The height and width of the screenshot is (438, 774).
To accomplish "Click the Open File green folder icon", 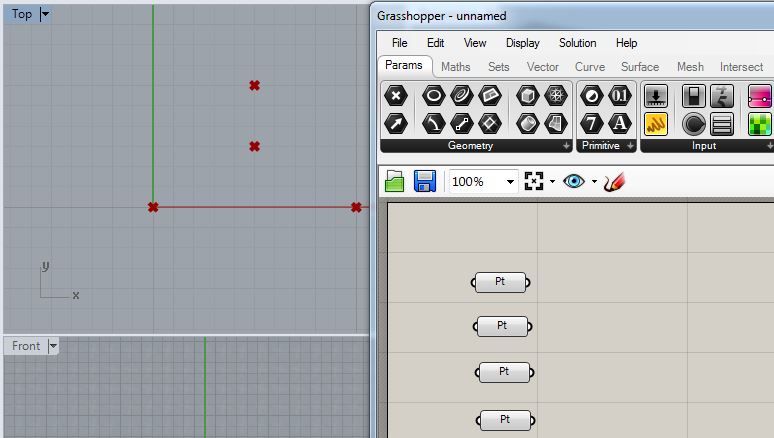I will point(395,181).
